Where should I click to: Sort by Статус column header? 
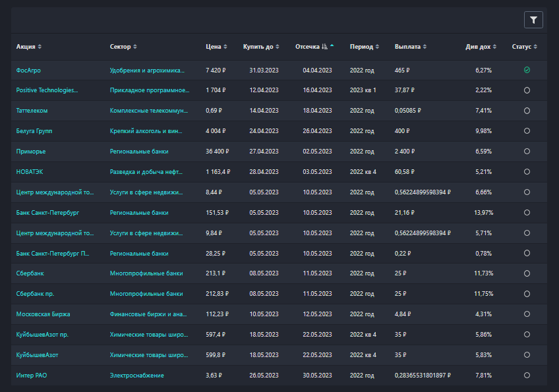coord(525,47)
